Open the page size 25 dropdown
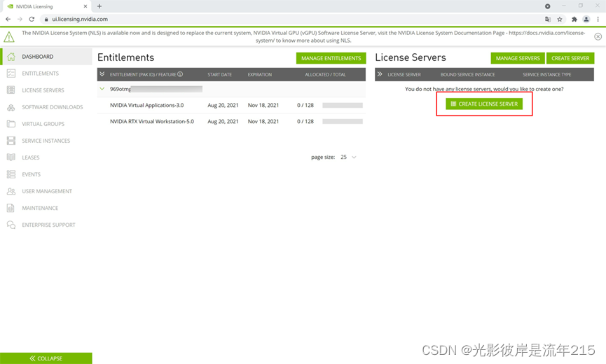 [348, 157]
